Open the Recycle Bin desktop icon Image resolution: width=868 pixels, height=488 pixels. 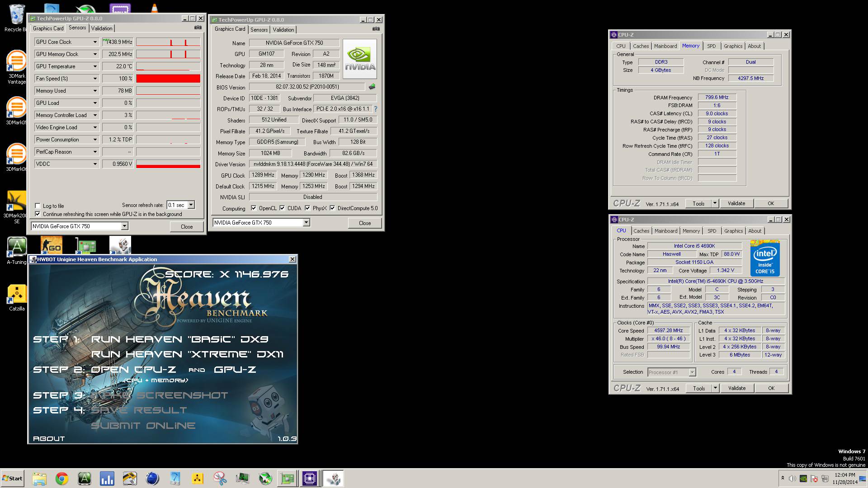(16, 18)
